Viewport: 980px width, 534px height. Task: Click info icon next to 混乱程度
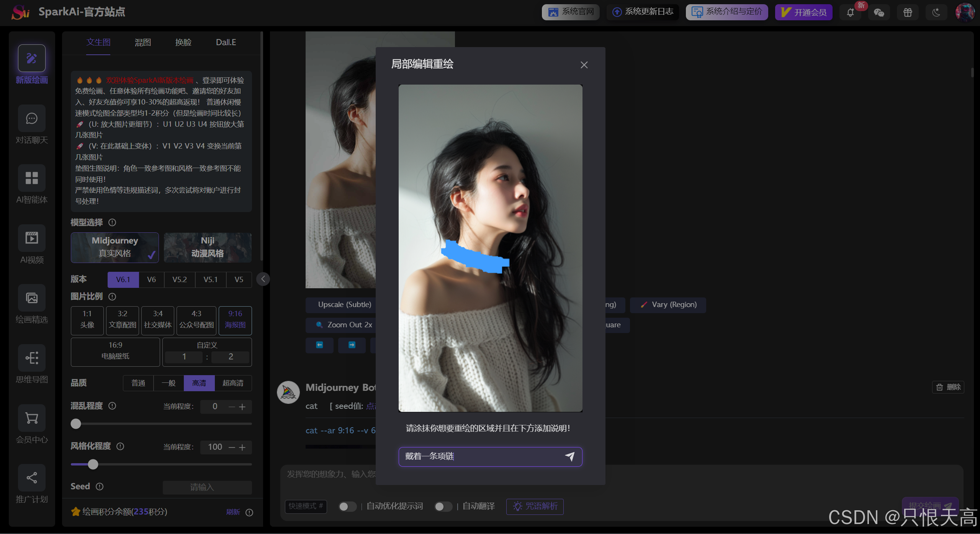pyautogui.click(x=112, y=406)
